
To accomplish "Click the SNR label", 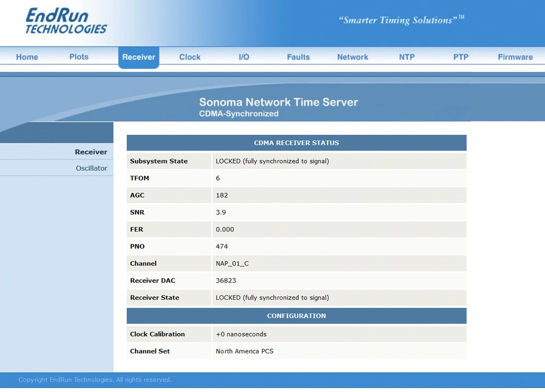I will 137,212.
